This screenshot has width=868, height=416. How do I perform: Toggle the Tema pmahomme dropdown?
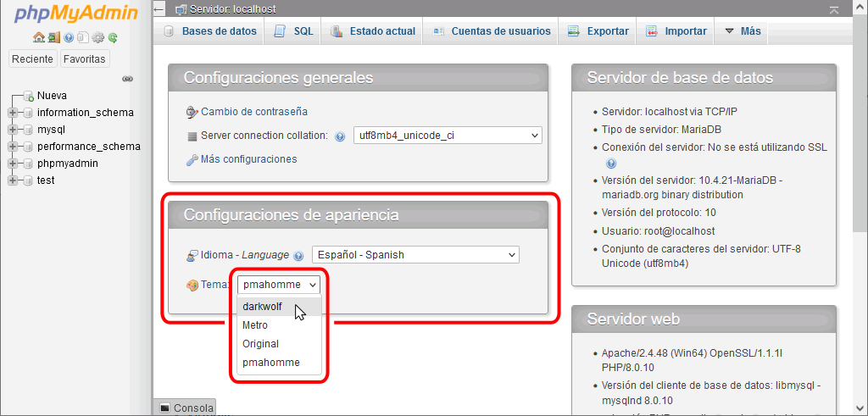(279, 285)
